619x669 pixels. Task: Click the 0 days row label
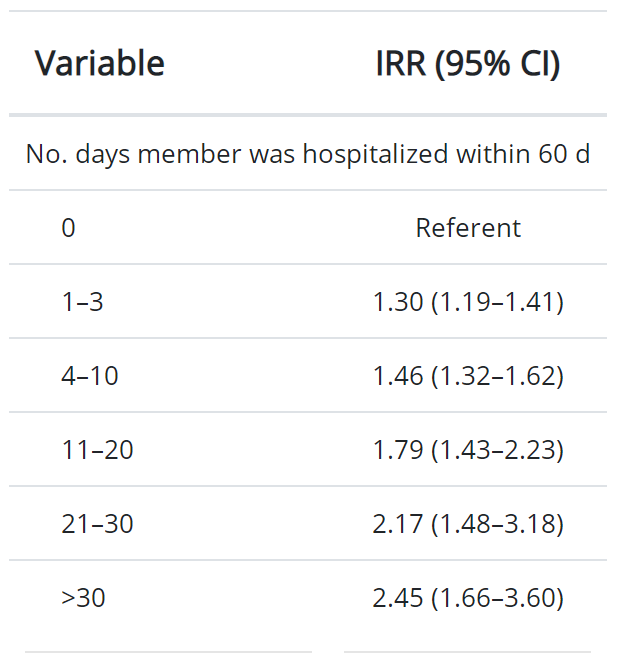[68, 228]
